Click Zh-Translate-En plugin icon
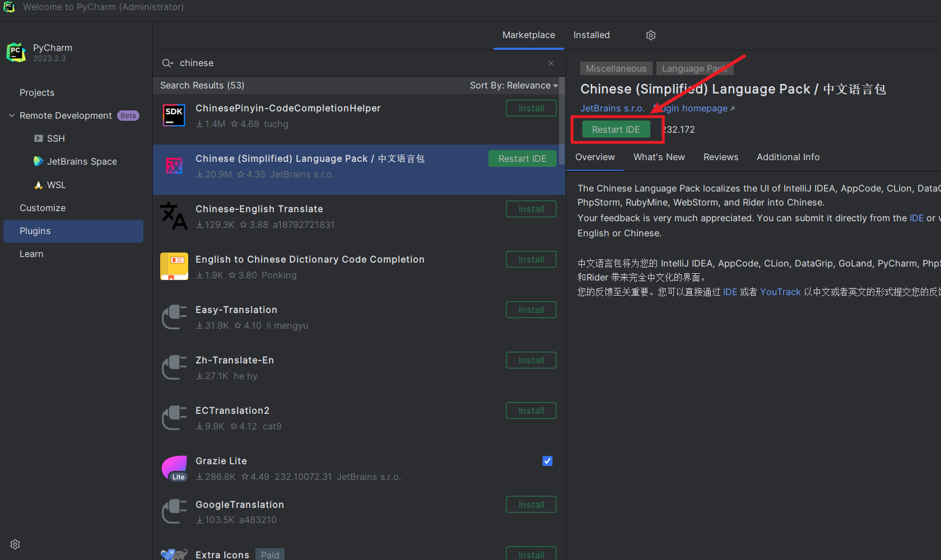Viewport: 941px width, 560px height. (x=174, y=367)
